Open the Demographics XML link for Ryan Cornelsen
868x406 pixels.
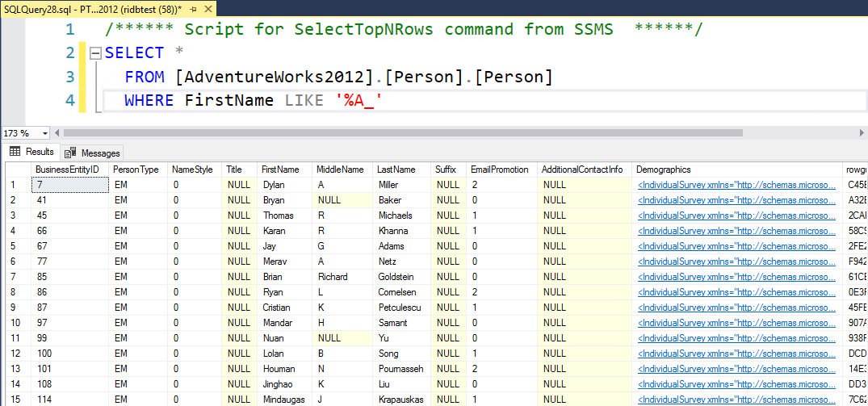click(x=736, y=292)
